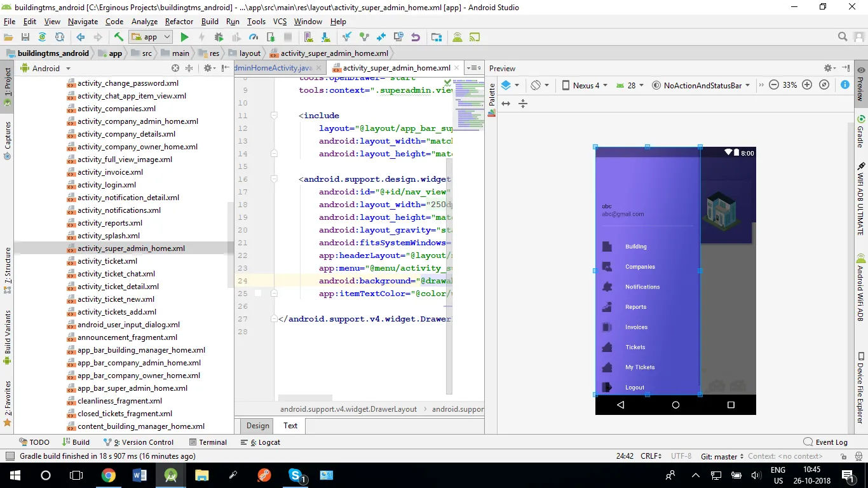
Task: Click Scroll from Source in the Project panel
Action: (175, 69)
